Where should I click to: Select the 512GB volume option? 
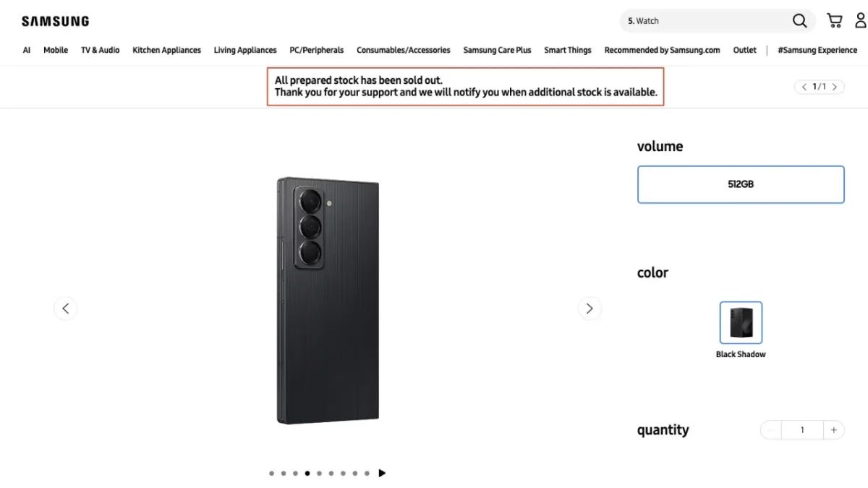coord(740,184)
